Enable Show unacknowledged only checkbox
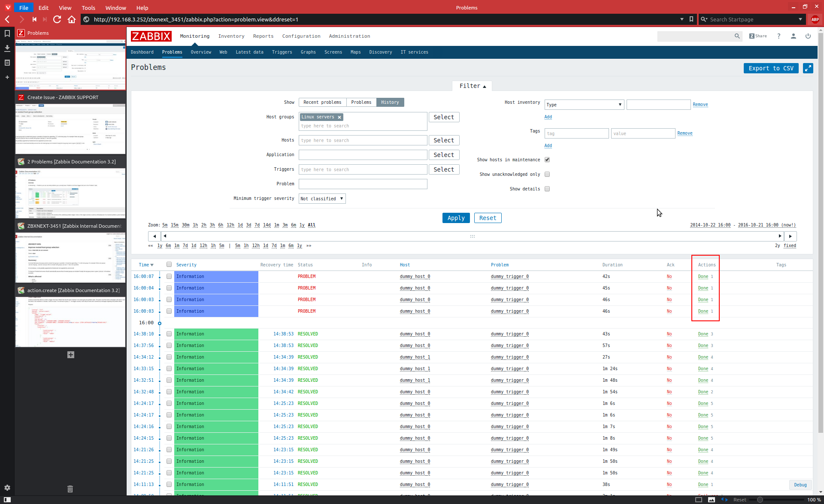824x504 pixels. pos(547,174)
